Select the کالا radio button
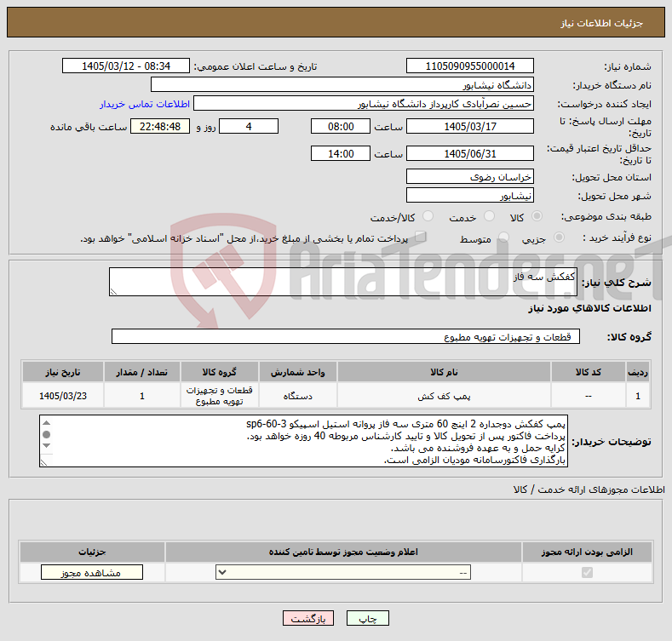Screen dimensions: 672x641 click(x=537, y=216)
